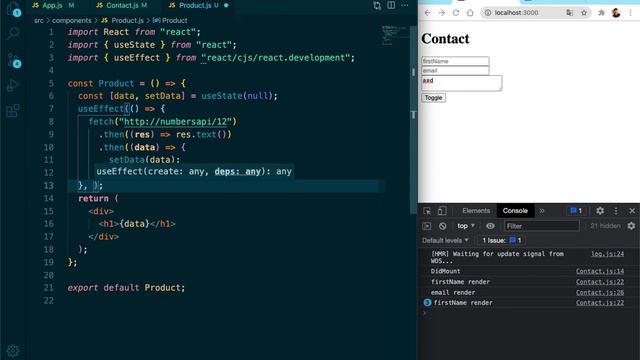Open the Run and Debug view
The image size is (640, 360).
pyautogui.click(x=13, y=85)
